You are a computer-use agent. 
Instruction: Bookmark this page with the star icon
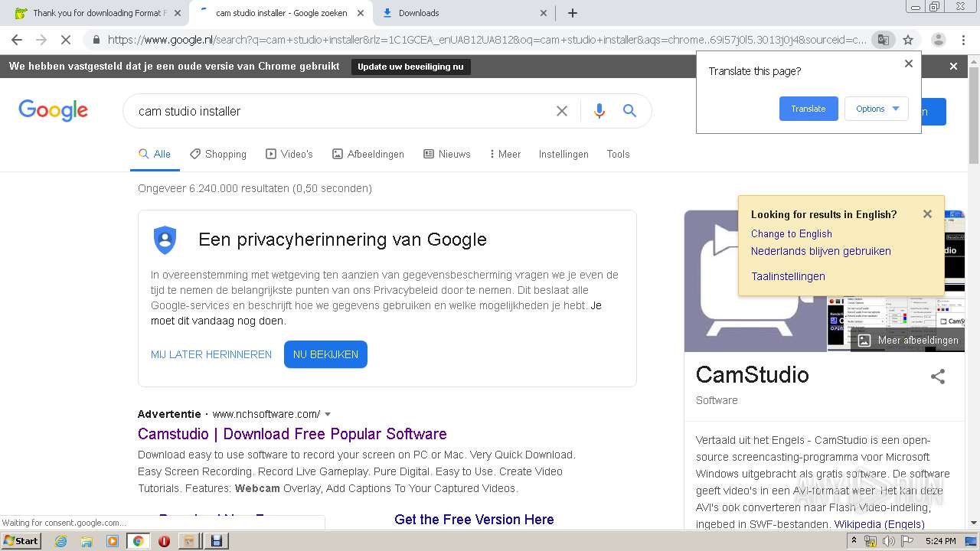click(908, 40)
